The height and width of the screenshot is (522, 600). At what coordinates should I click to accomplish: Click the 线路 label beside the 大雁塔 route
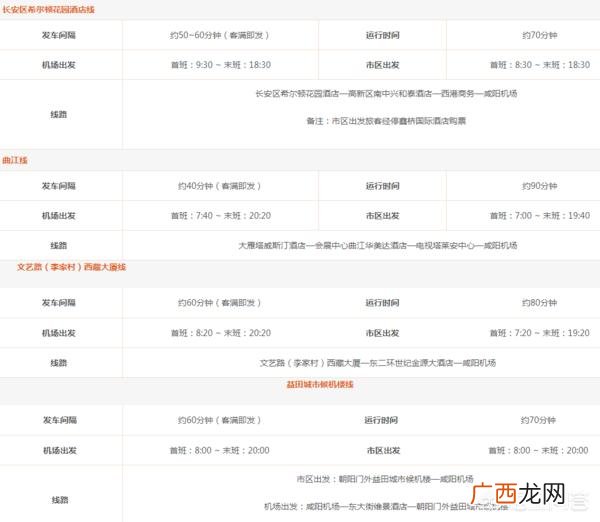[x=59, y=245]
